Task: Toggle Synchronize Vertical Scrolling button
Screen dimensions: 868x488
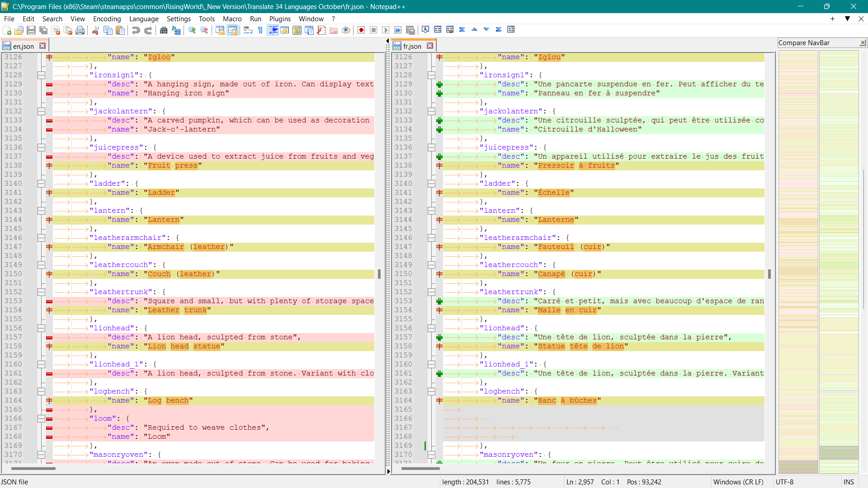Action: [220, 30]
